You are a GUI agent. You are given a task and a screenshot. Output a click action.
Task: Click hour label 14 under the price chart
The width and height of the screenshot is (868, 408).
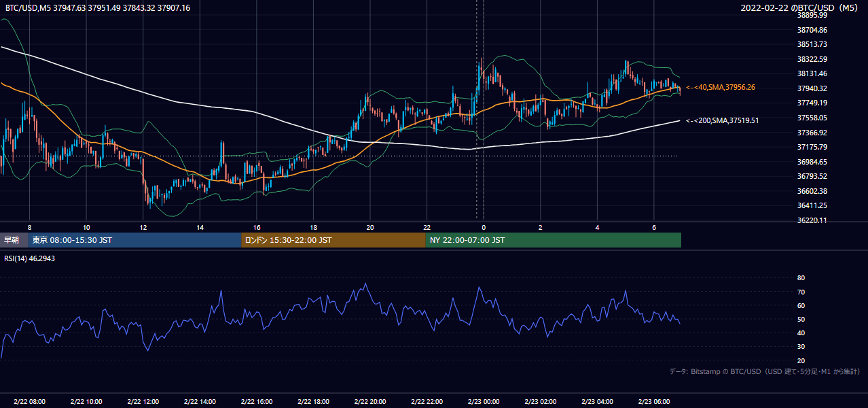[x=200, y=227]
